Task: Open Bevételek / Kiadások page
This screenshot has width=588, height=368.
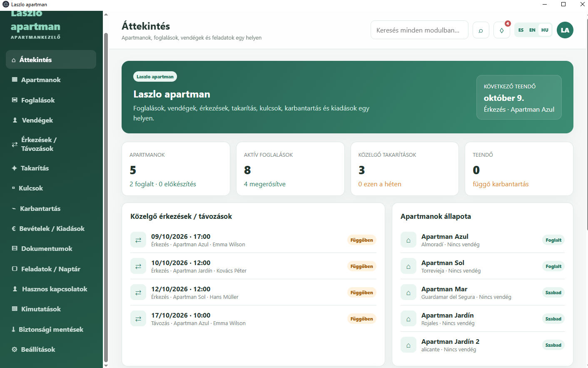Action: 51,228
